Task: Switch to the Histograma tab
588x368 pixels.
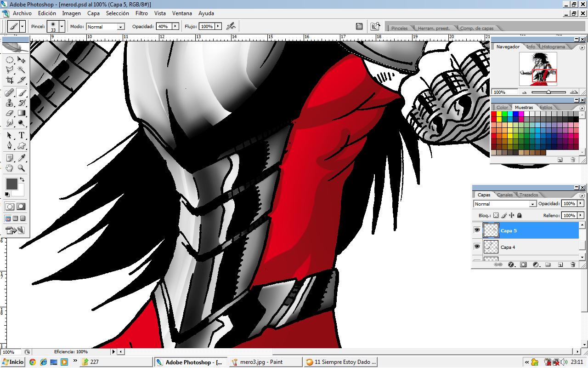Action: [553, 47]
